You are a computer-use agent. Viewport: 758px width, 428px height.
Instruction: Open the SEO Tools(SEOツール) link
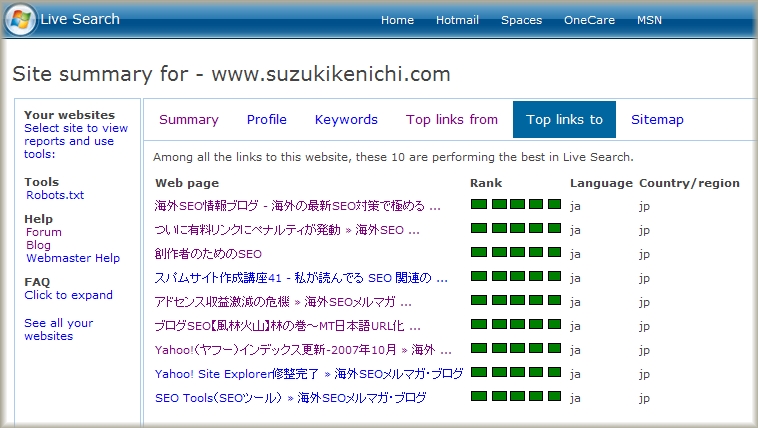pyautogui.click(x=291, y=398)
